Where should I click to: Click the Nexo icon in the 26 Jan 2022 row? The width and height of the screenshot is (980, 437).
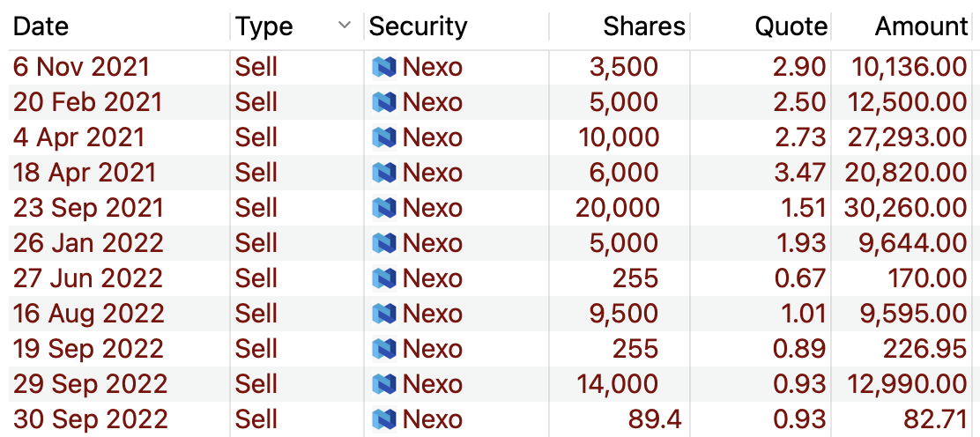(x=384, y=242)
